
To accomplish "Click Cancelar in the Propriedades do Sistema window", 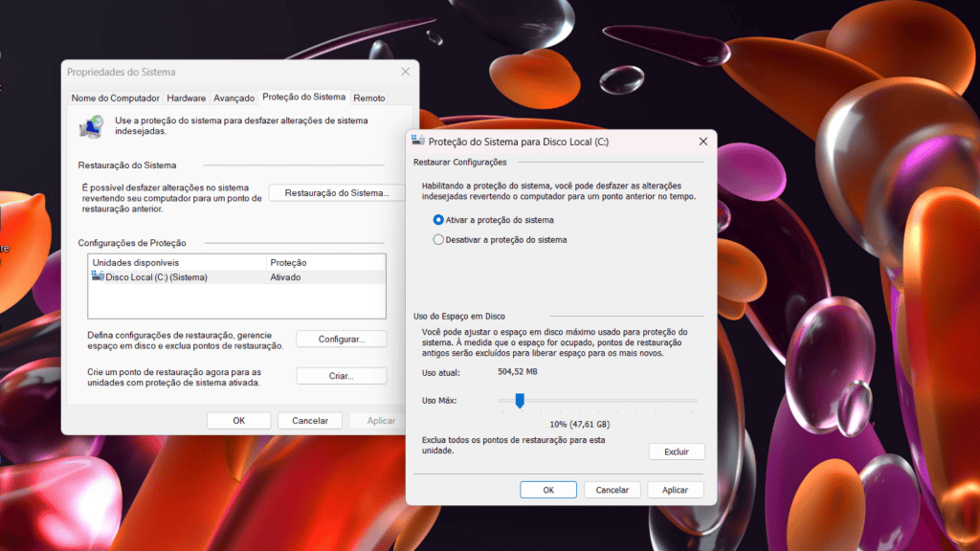I will click(309, 420).
